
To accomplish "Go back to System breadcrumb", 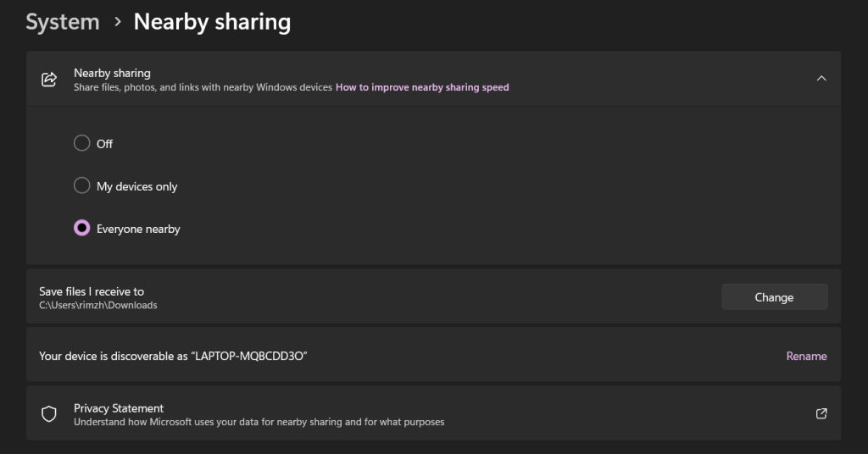I will [x=63, y=22].
